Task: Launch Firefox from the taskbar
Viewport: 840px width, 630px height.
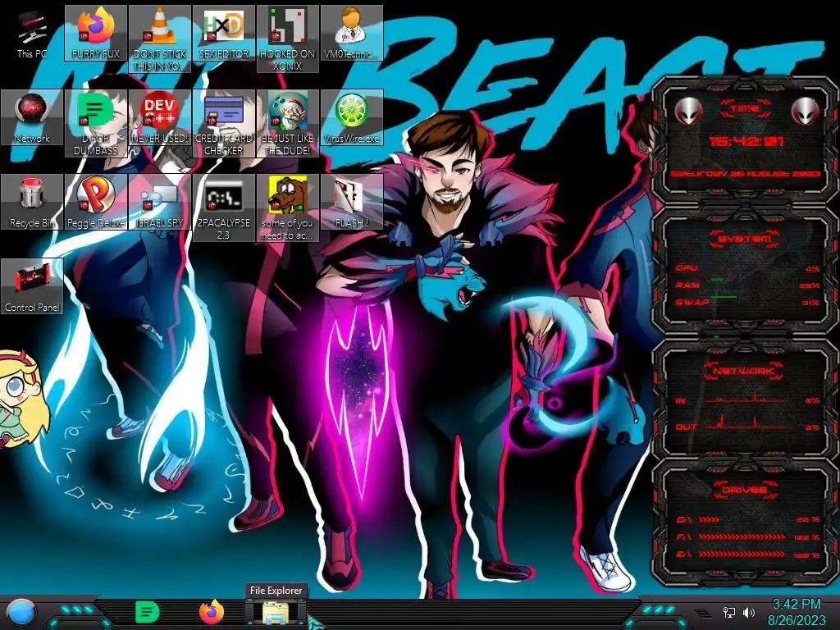Action: click(x=211, y=612)
